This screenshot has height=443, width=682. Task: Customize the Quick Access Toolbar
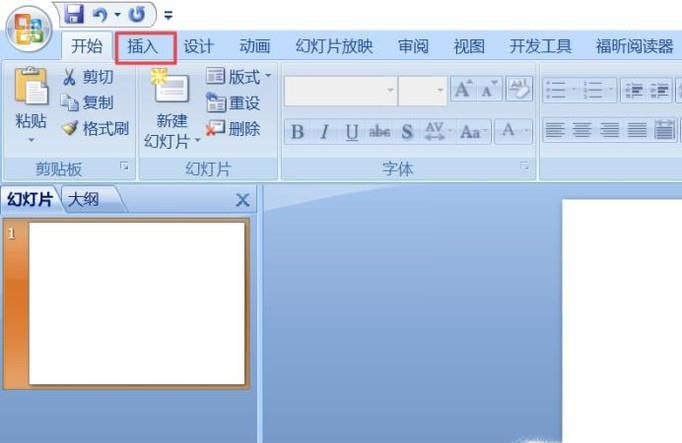tap(168, 16)
